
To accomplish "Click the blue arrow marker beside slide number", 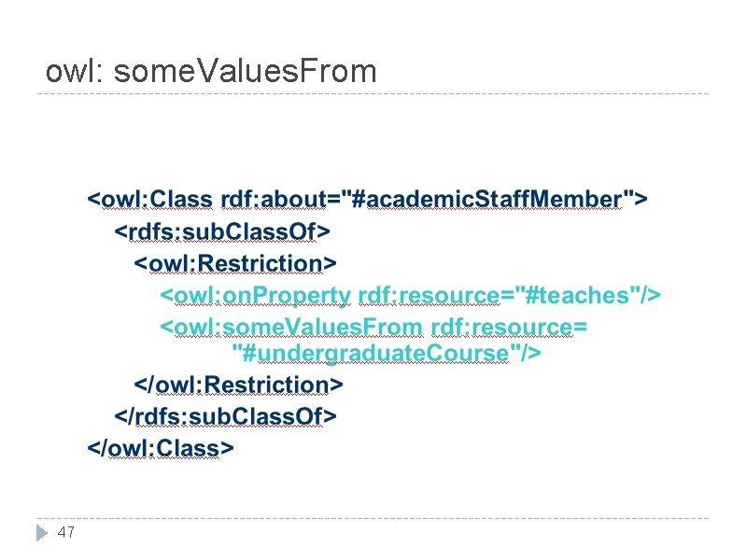I will click(x=40, y=533).
